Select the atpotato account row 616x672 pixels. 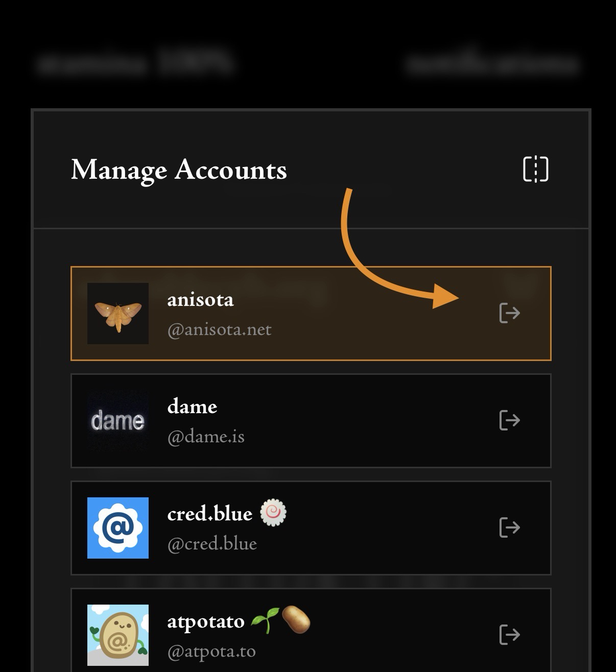coord(311,631)
